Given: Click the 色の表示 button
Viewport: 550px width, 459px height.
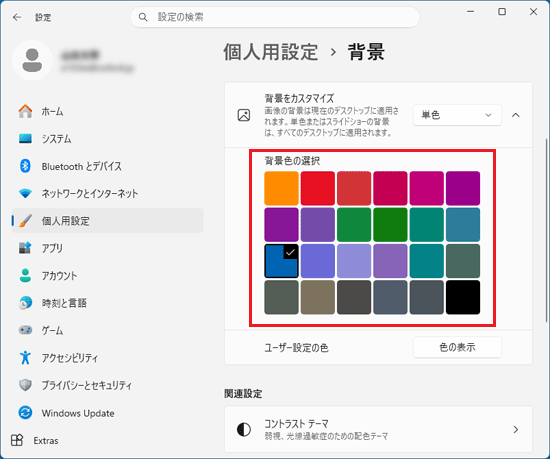Looking at the screenshot, I should point(457,347).
